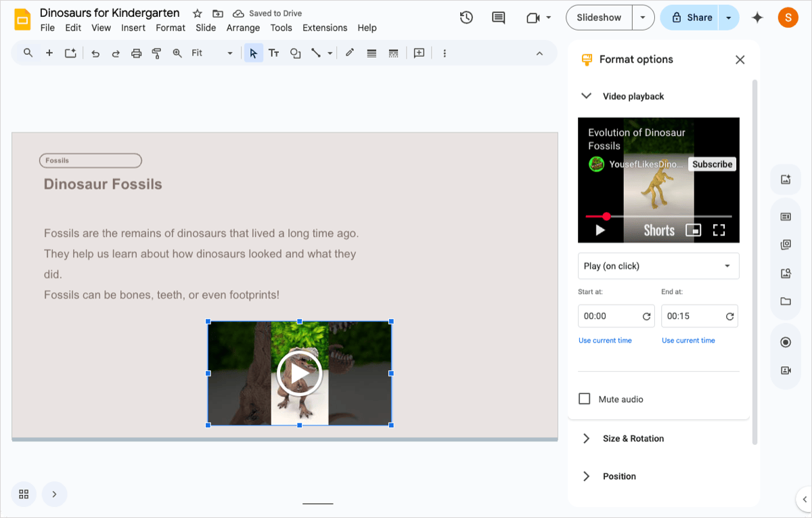812x518 pixels.
Task: Start the Slideshow button
Action: 599,18
